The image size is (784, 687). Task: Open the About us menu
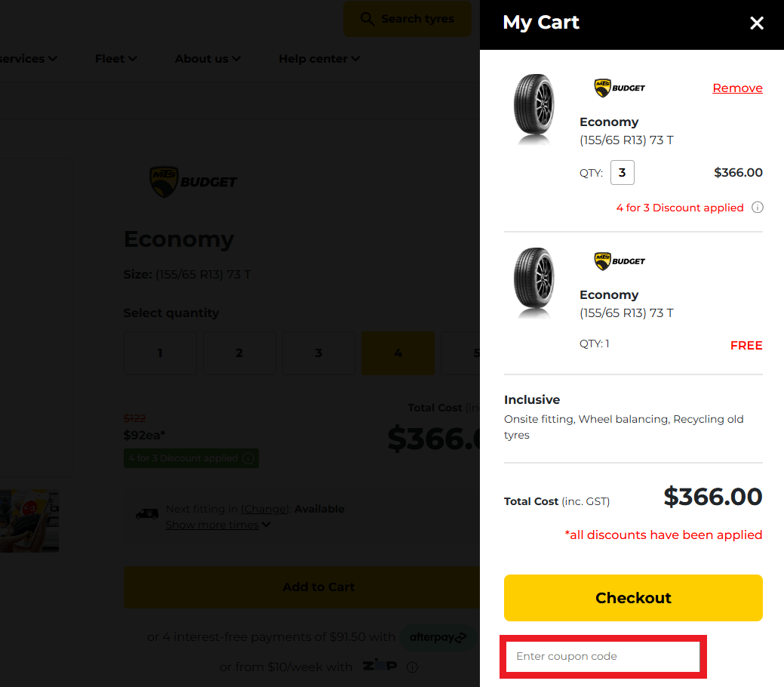pyautogui.click(x=208, y=58)
